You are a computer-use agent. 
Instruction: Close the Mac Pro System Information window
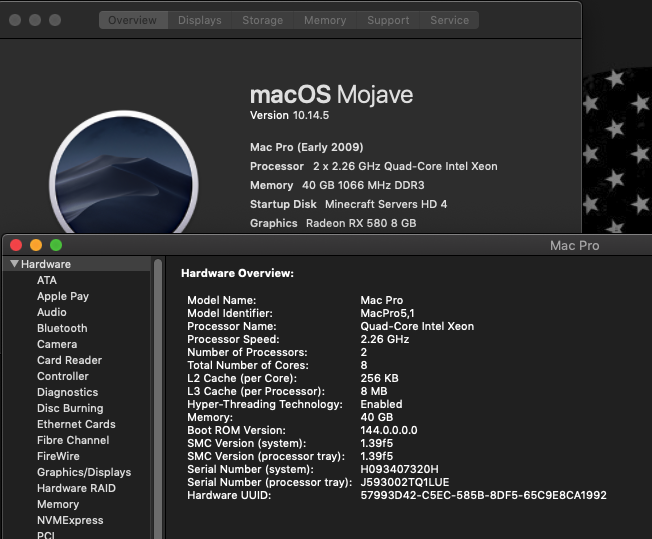16,245
